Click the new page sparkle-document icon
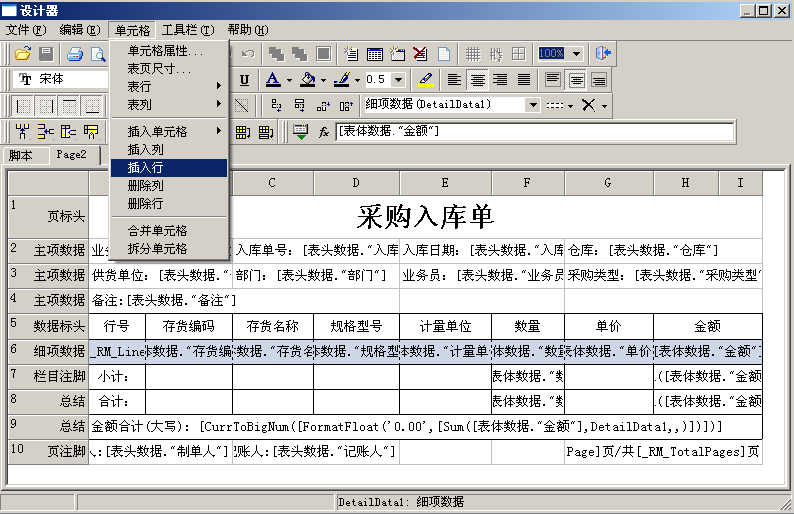Screen dimensions: 794x514 click(x=350, y=54)
